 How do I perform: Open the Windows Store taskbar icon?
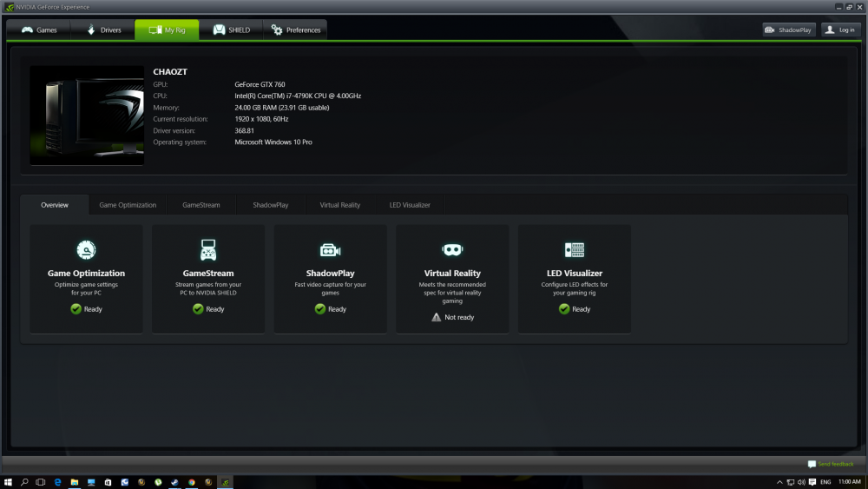[x=108, y=482]
